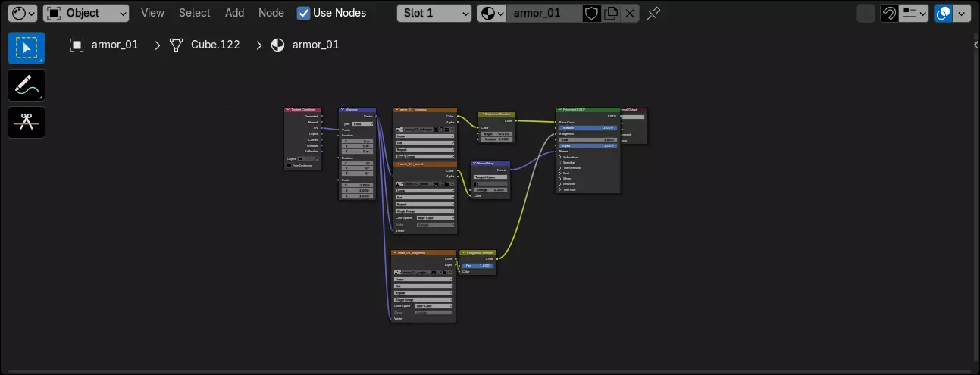Collapse the armor_01 roughness texture node
Viewport: 980px width, 375px height.
tap(395, 252)
